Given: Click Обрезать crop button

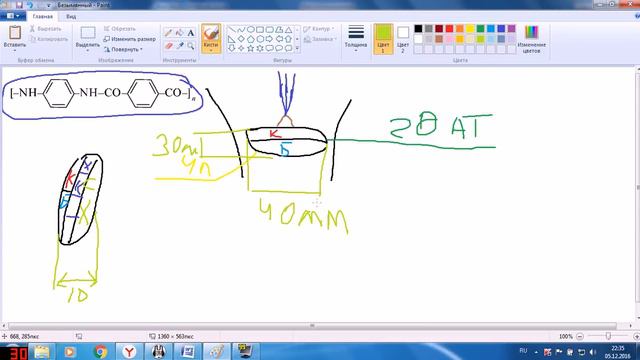Looking at the screenshot, I should tap(119, 29).
